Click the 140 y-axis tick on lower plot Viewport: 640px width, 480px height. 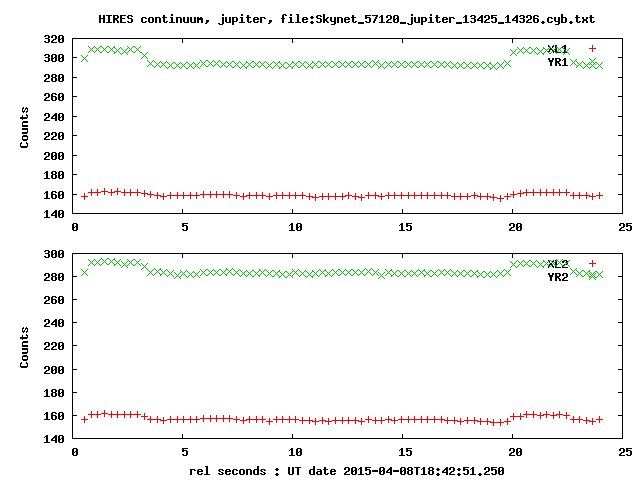click(x=54, y=439)
